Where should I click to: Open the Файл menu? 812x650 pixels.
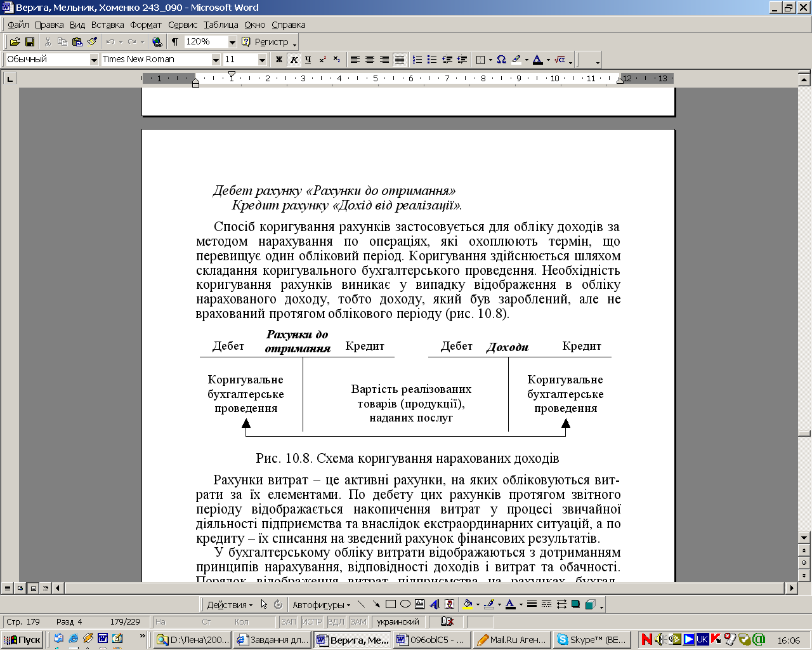coord(18,25)
